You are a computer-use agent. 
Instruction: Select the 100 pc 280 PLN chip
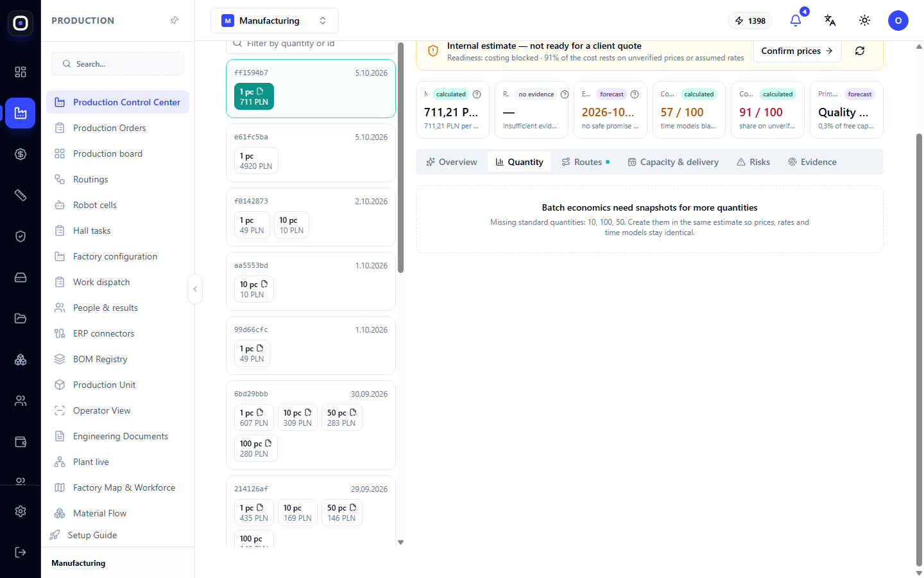click(255, 448)
